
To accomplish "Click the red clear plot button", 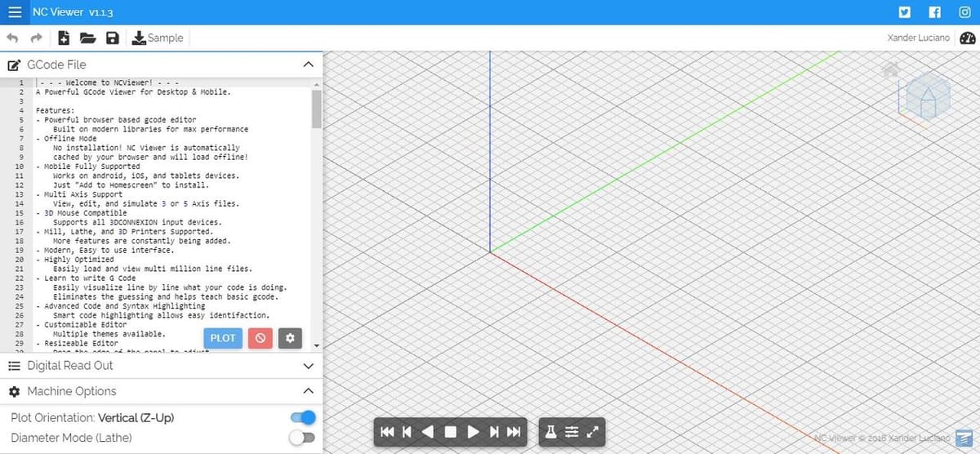I will (x=261, y=338).
